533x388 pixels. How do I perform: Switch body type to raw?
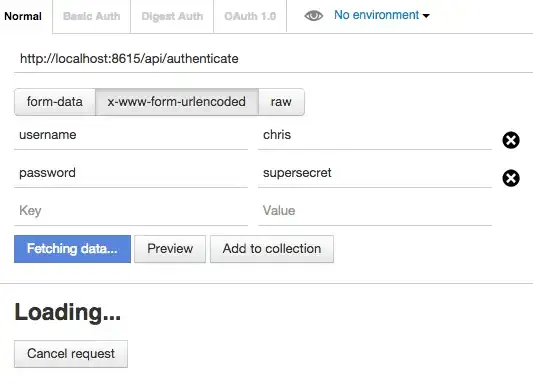(x=281, y=102)
